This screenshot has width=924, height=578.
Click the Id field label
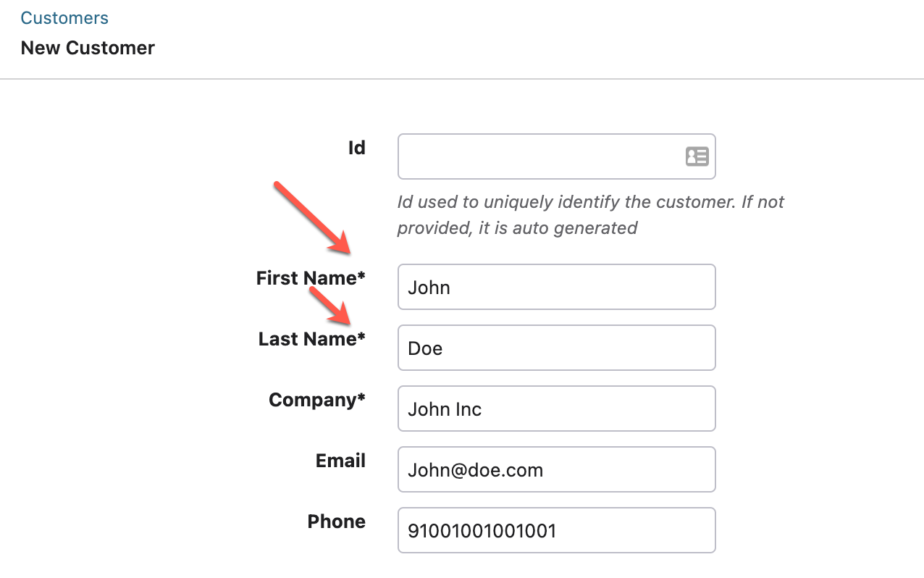point(356,148)
